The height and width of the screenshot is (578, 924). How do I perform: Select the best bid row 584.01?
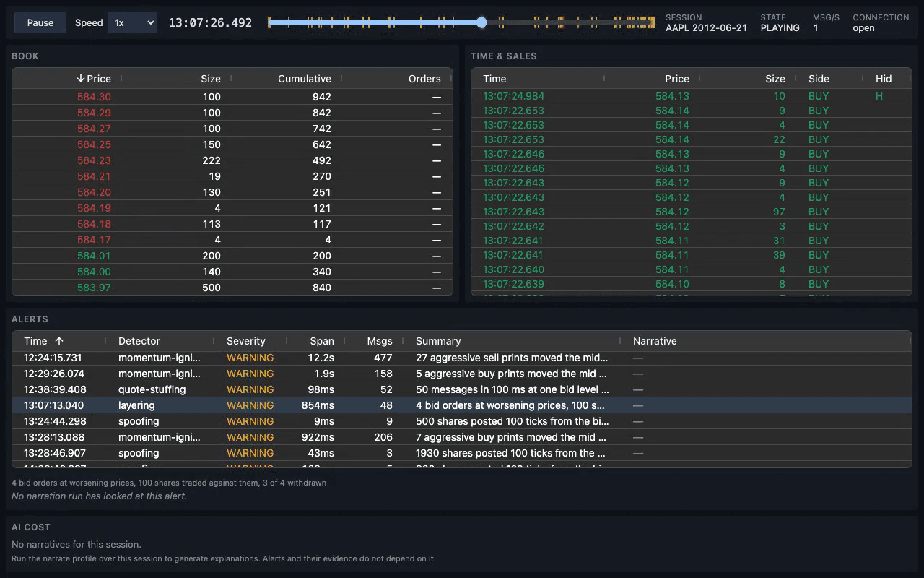pos(232,256)
